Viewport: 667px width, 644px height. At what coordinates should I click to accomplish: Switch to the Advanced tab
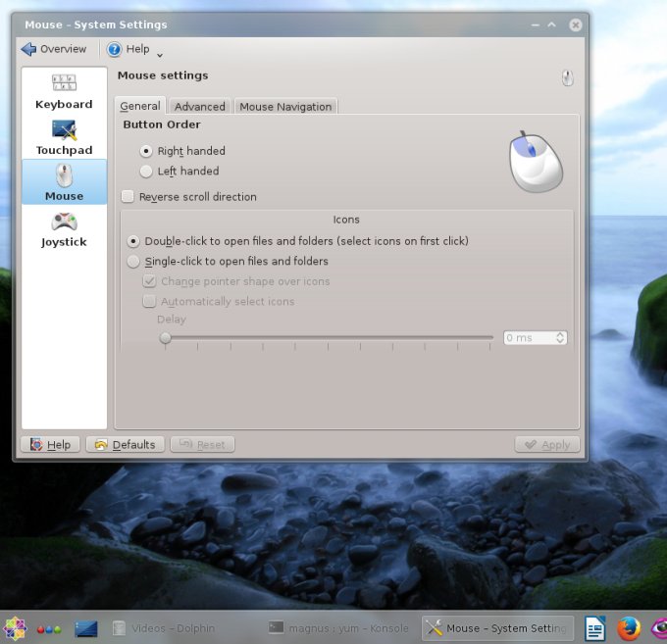[200, 107]
